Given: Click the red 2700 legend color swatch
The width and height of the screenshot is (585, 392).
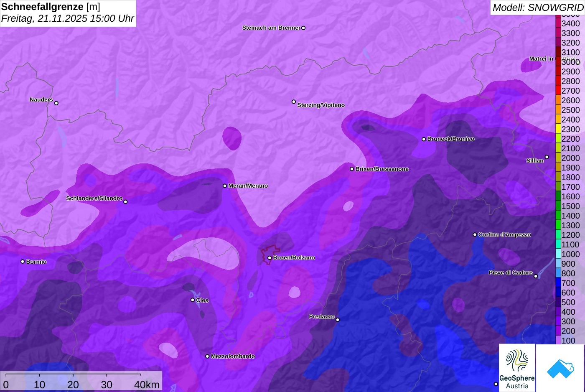Looking at the screenshot, I should [558, 90].
